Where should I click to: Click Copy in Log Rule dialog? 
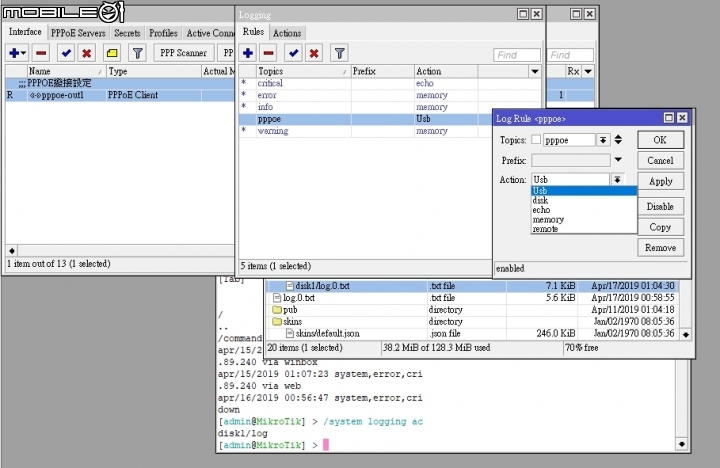(660, 227)
